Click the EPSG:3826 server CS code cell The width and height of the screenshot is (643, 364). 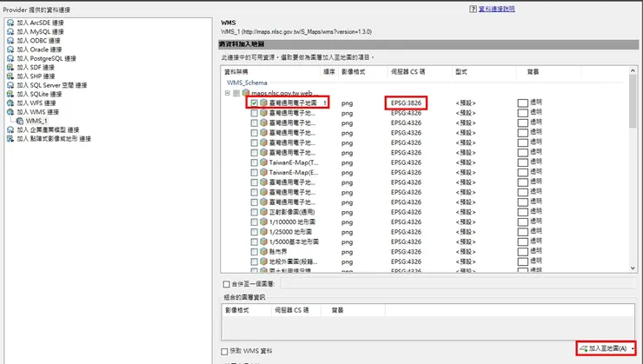(x=406, y=103)
